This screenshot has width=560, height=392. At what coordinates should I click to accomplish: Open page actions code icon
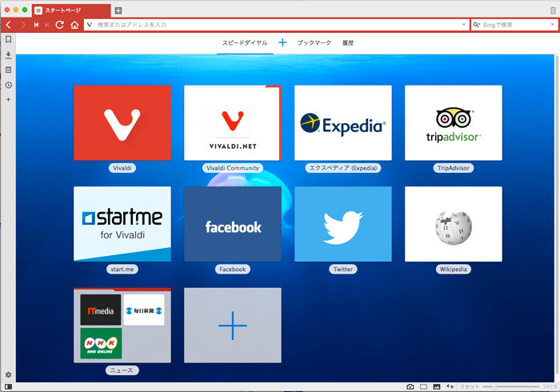[450, 386]
